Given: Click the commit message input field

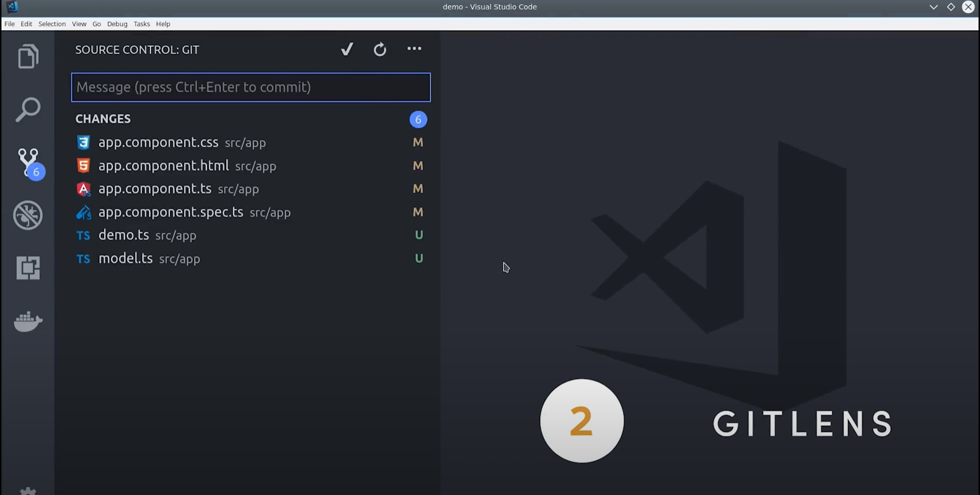Looking at the screenshot, I should (x=251, y=87).
